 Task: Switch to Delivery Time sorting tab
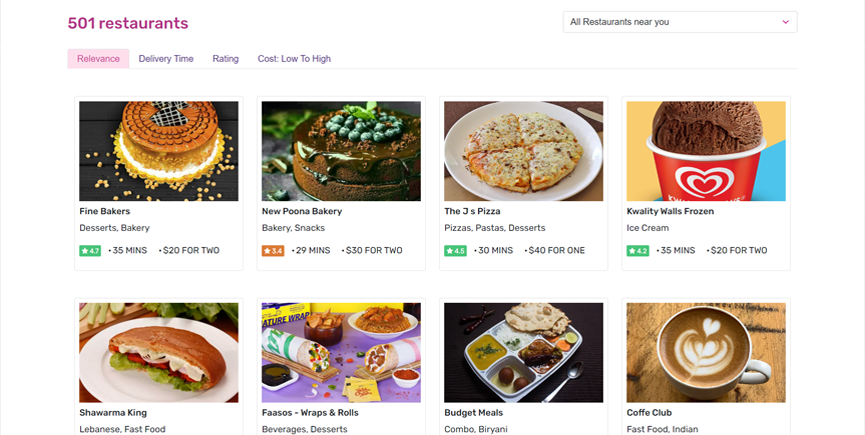(x=166, y=59)
